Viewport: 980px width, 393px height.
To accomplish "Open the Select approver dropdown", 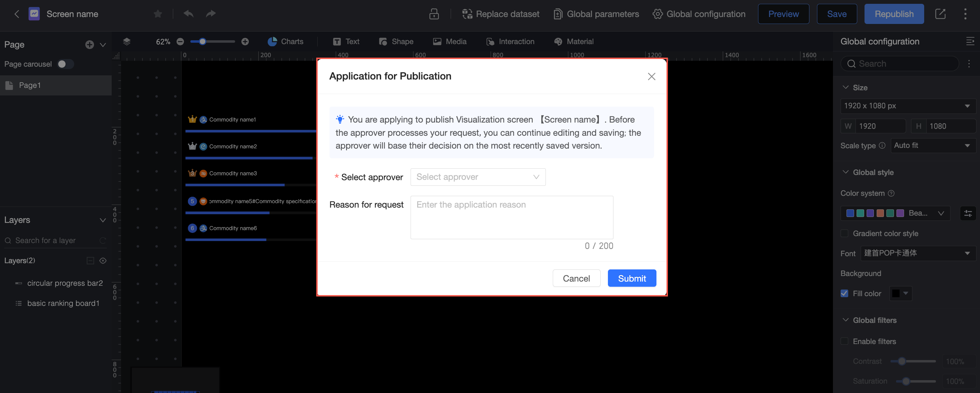I will [x=478, y=177].
